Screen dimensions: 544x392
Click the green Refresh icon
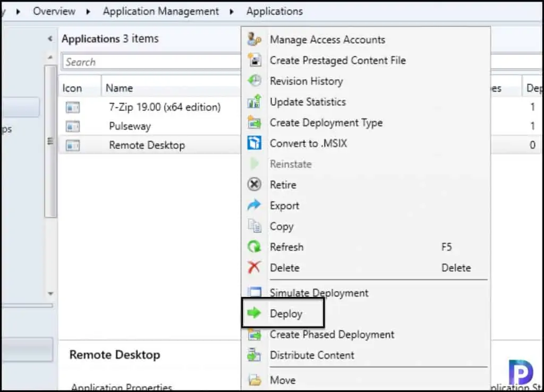254,246
